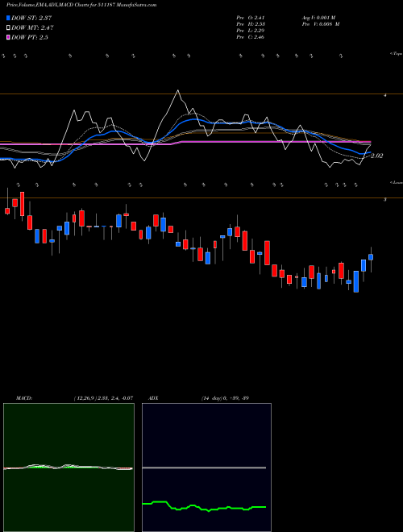
Task: Click the '<Lows' marker label
Action: [397, 182]
